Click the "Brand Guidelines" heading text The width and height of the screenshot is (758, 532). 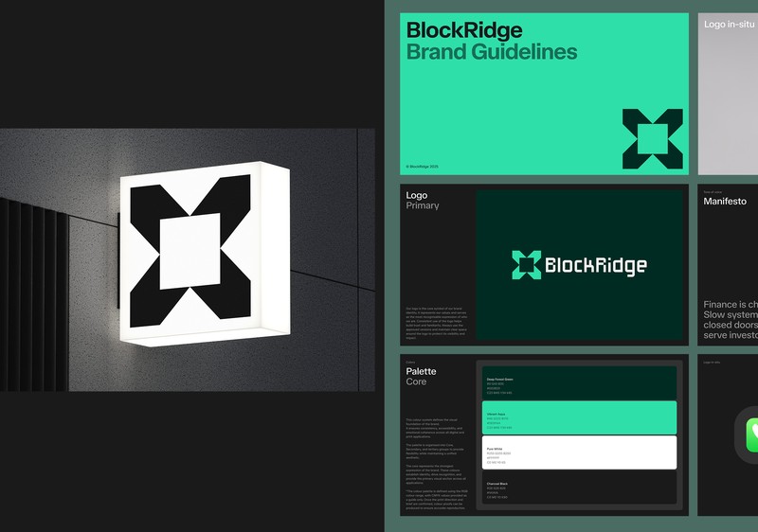[x=492, y=52]
